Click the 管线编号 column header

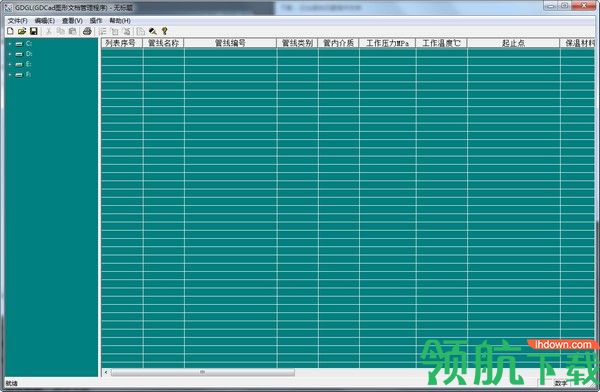pos(230,43)
